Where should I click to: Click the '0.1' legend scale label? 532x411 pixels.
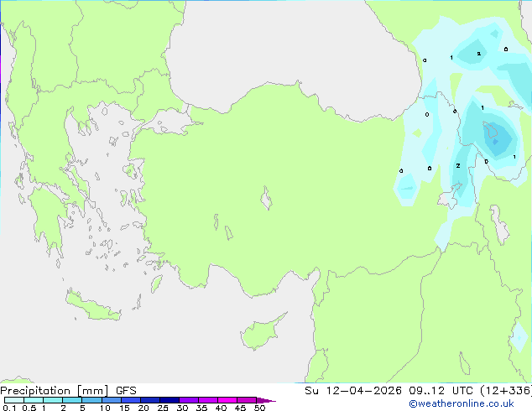pyautogui.click(x=9, y=408)
